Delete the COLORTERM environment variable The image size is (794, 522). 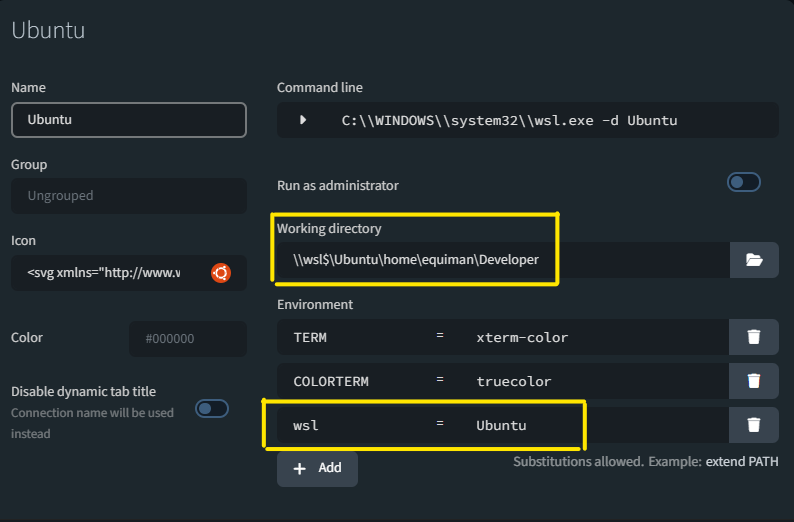pyautogui.click(x=753, y=381)
